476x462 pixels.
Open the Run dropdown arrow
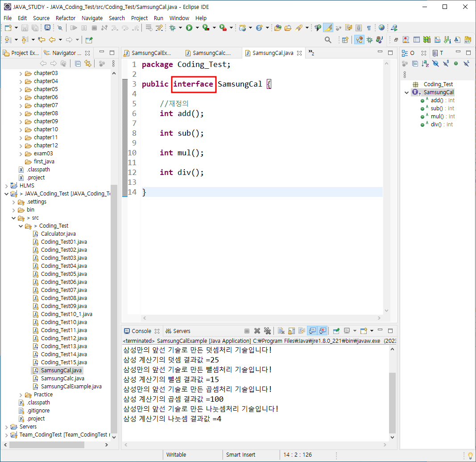(197, 28)
